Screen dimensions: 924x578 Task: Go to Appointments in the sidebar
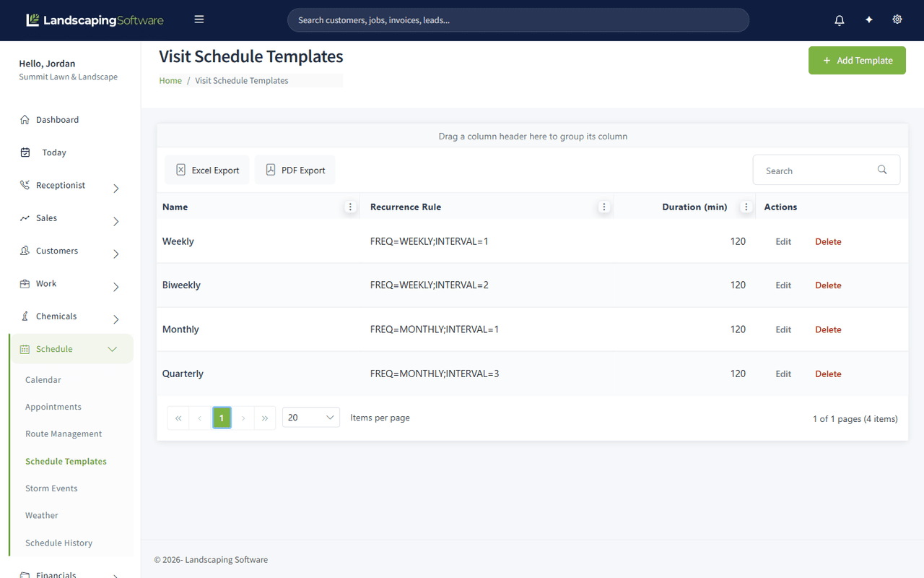pos(53,407)
